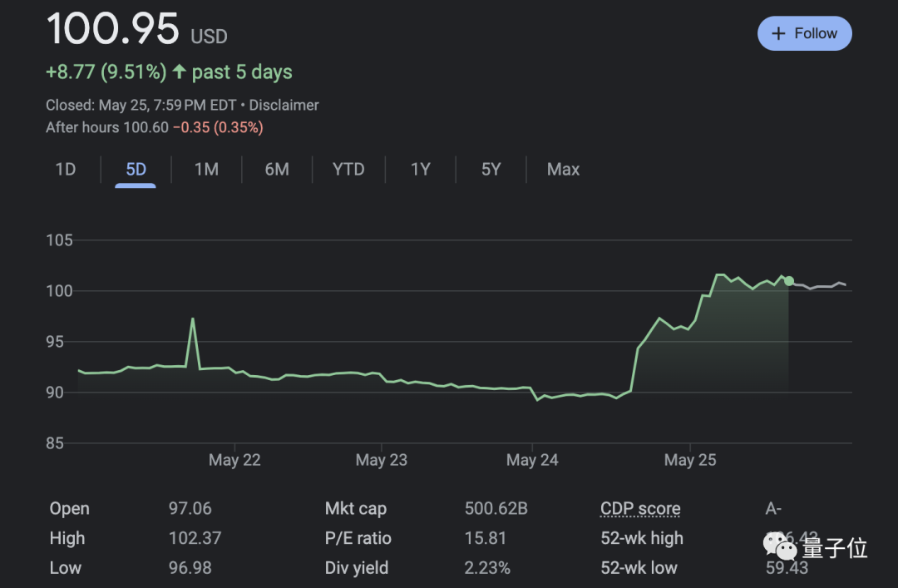This screenshot has width=898, height=588.
Task: Click the May 22 date axis label
Action: (234, 460)
